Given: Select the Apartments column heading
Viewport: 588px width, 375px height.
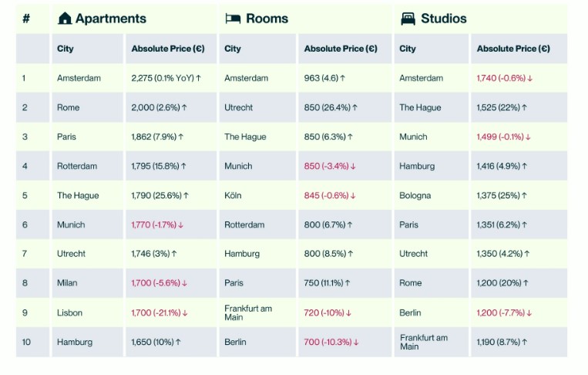Looking at the screenshot, I should [110, 19].
